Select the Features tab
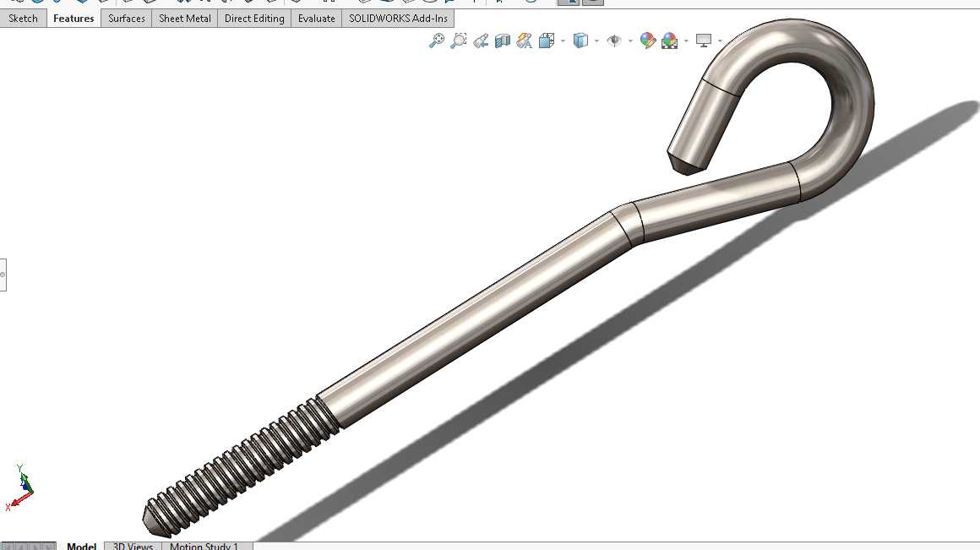The width and height of the screenshot is (980, 550). pos(73,18)
